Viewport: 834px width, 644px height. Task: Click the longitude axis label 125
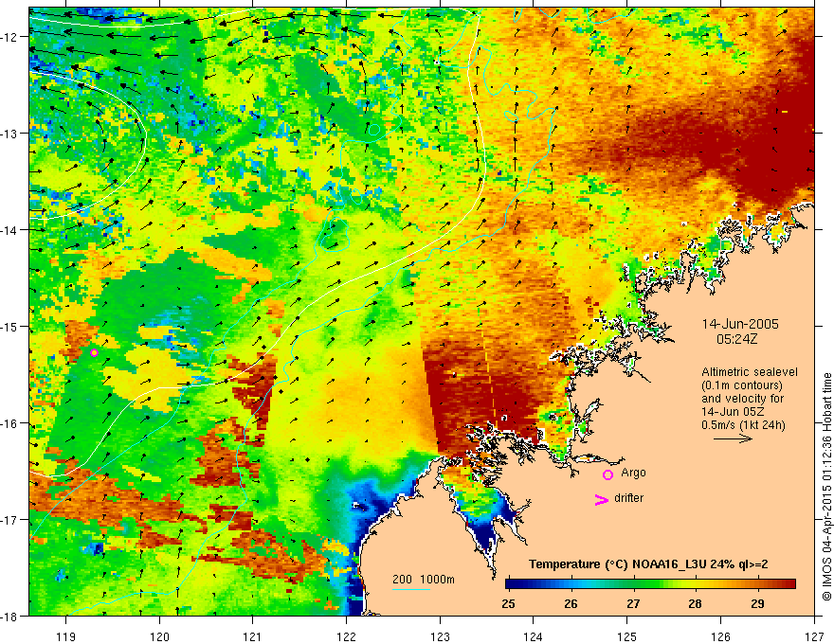coord(627,636)
